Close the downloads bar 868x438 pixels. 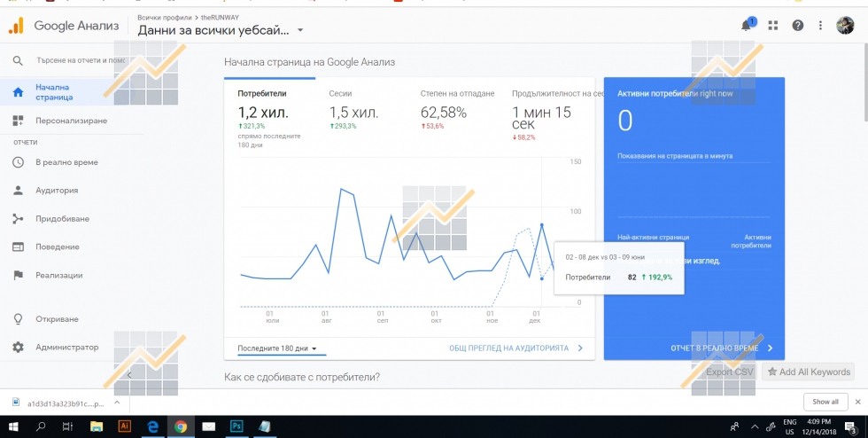[857, 402]
